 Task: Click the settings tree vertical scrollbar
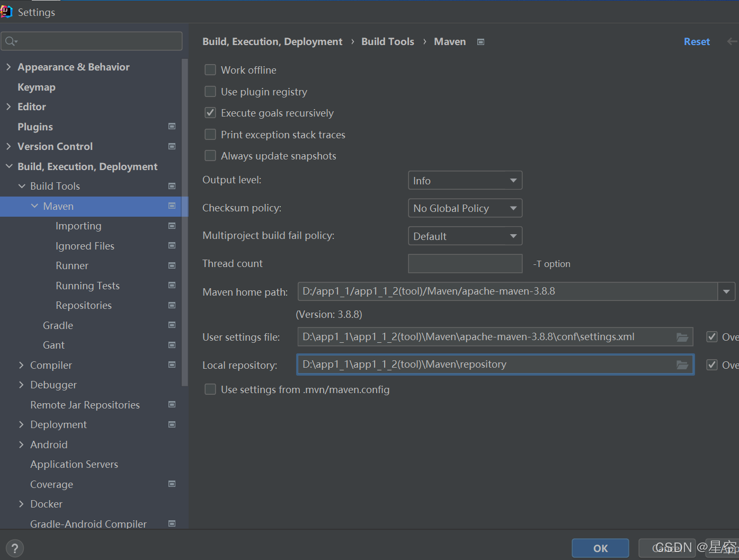click(184, 223)
